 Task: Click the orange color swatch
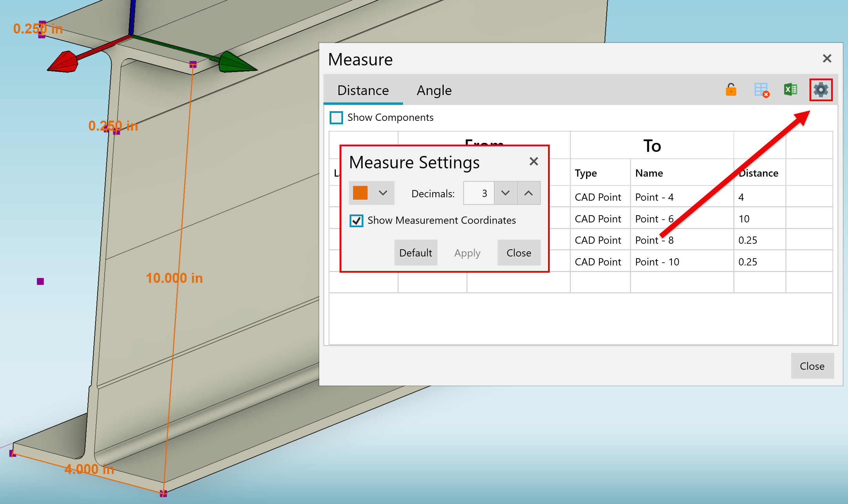[x=360, y=193]
